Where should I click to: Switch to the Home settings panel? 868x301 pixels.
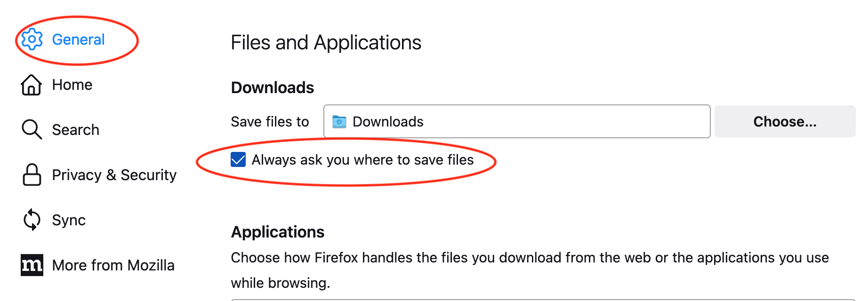click(x=72, y=85)
